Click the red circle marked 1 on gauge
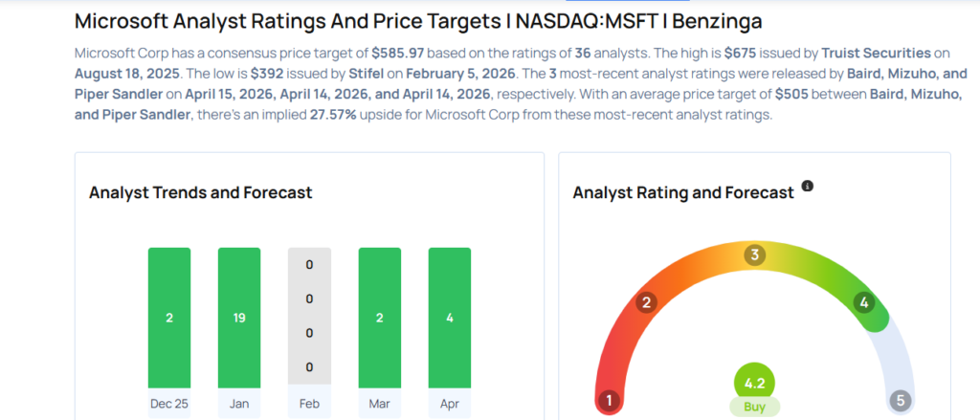Image resolution: width=980 pixels, height=420 pixels. (x=607, y=399)
